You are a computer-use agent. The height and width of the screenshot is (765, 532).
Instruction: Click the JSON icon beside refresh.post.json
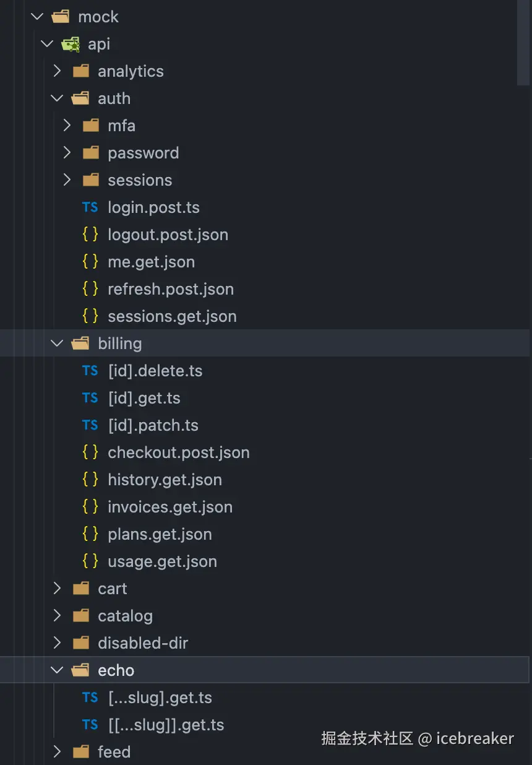click(90, 289)
